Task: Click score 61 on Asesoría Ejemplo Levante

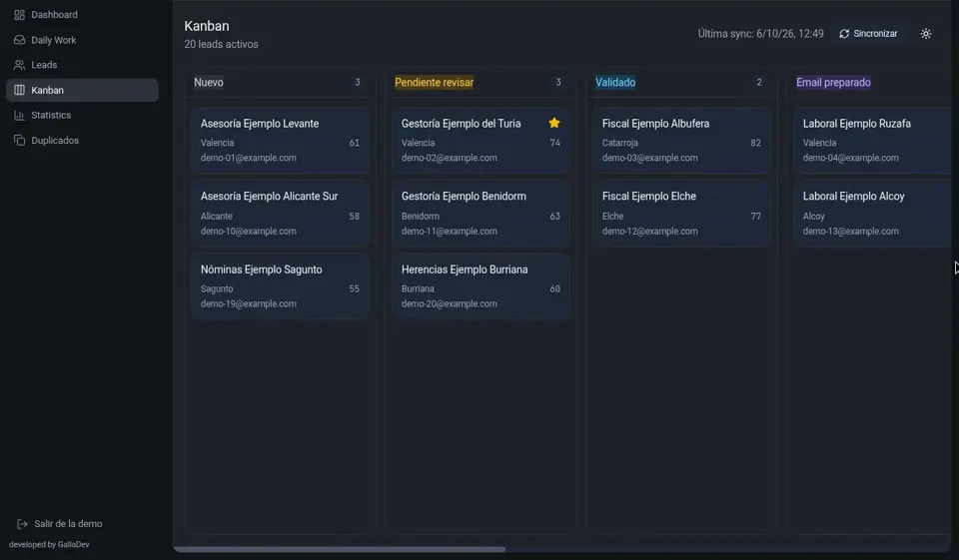Action: tap(354, 143)
